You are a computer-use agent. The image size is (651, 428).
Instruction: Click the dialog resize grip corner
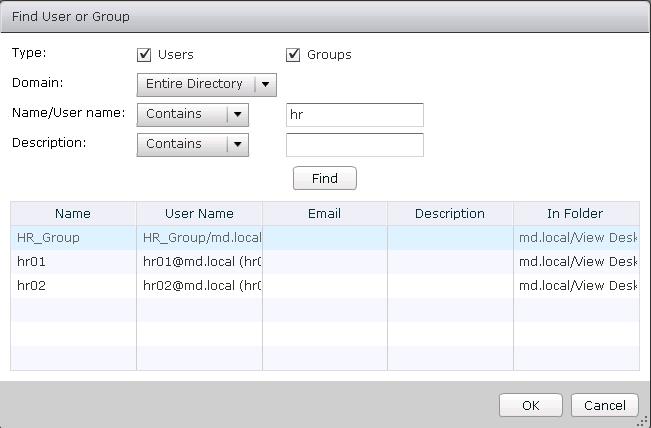click(x=643, y=421)
